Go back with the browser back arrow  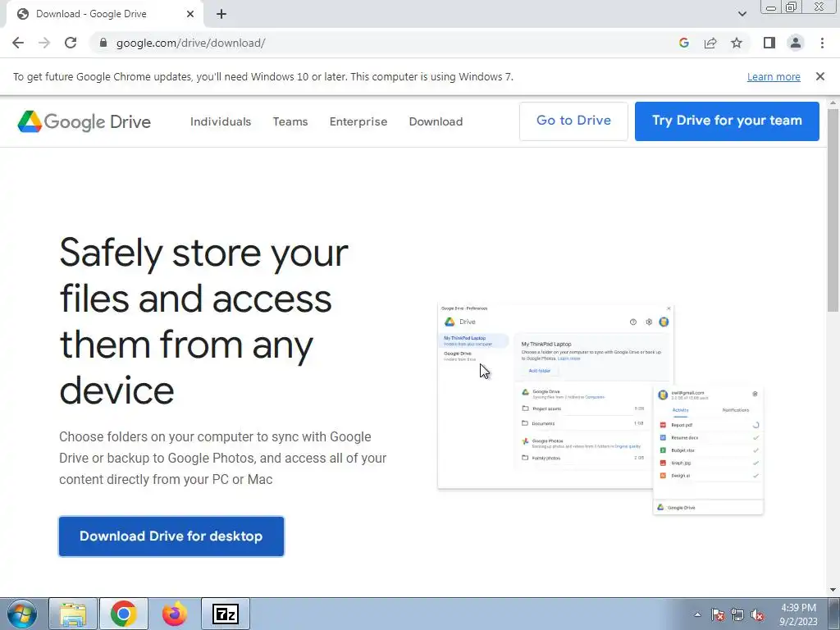coord(18,43)
